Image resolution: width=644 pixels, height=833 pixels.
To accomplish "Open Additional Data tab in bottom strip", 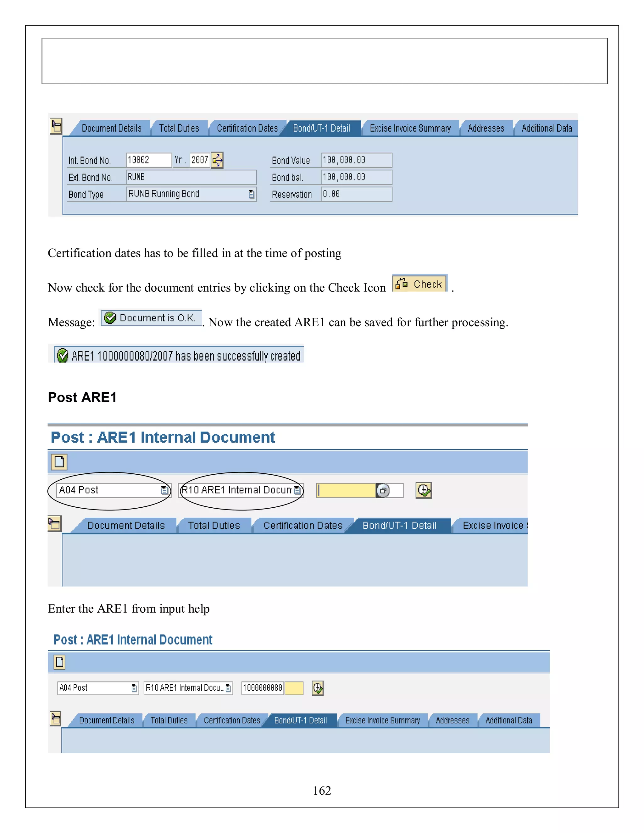I will coord(508,721).
